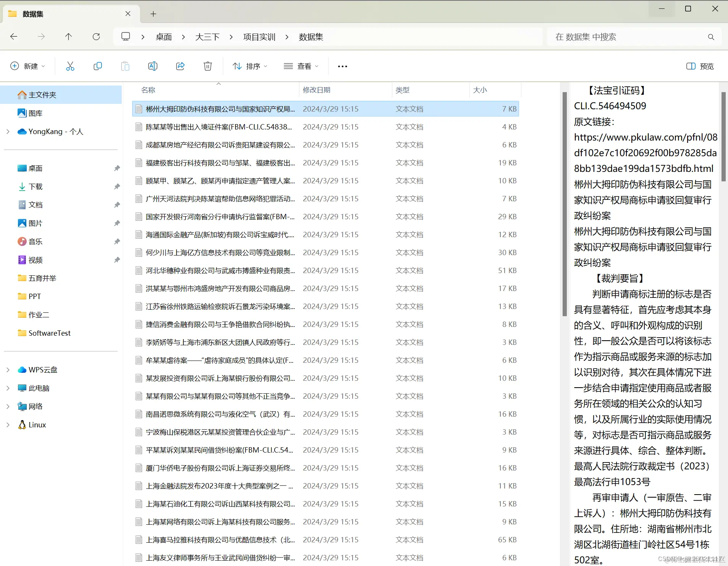
Task: Open the See more ellipsis menu
Action: coord(342,66)
